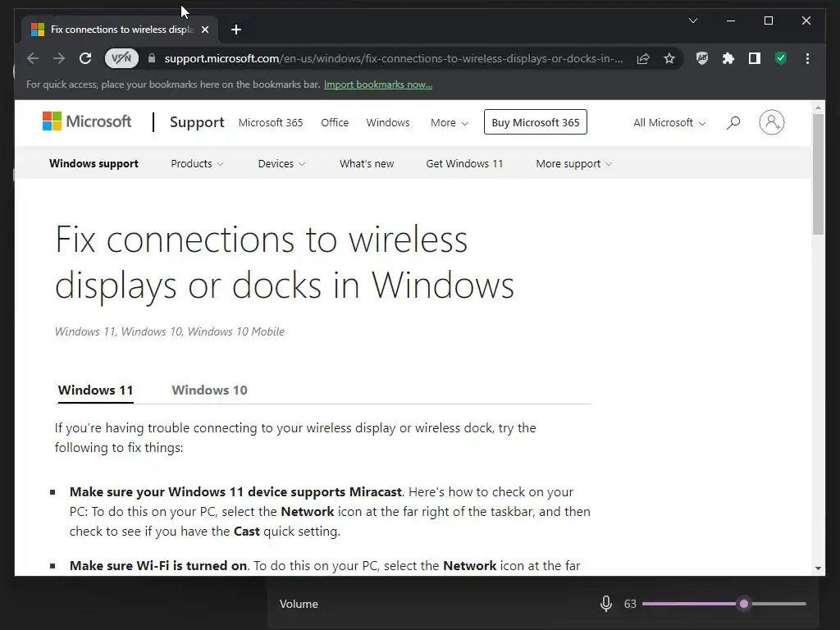The height and width of the screenshot is (630, 840).
Task: Select the Windows 11 tab
Action: (95, 390)
